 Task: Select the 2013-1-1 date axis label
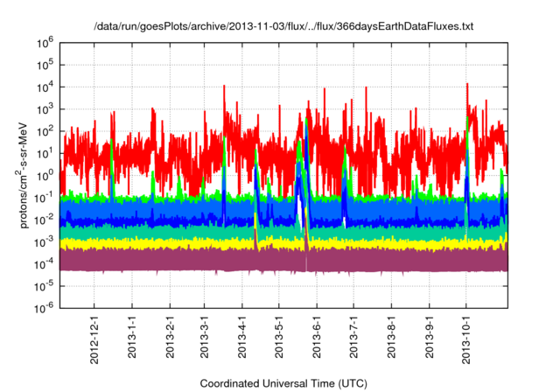132,337
